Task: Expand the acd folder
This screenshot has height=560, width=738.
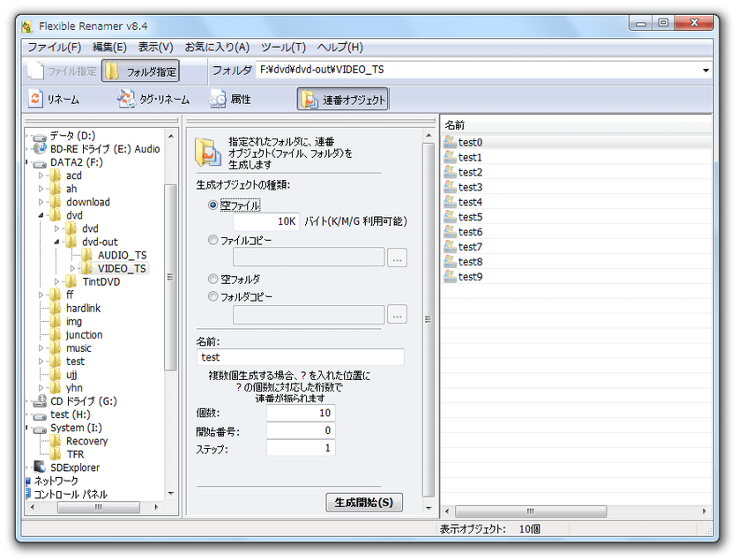Action: 41,175
